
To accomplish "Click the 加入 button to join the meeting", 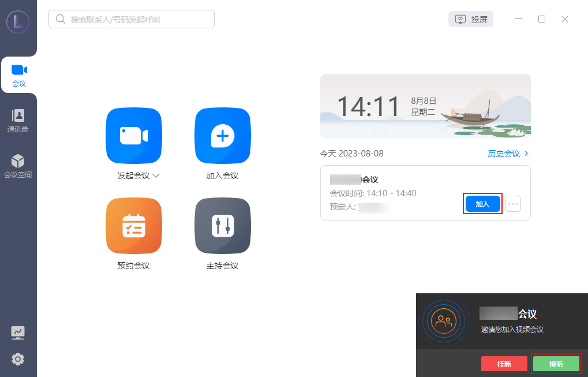I will (482, 204).
